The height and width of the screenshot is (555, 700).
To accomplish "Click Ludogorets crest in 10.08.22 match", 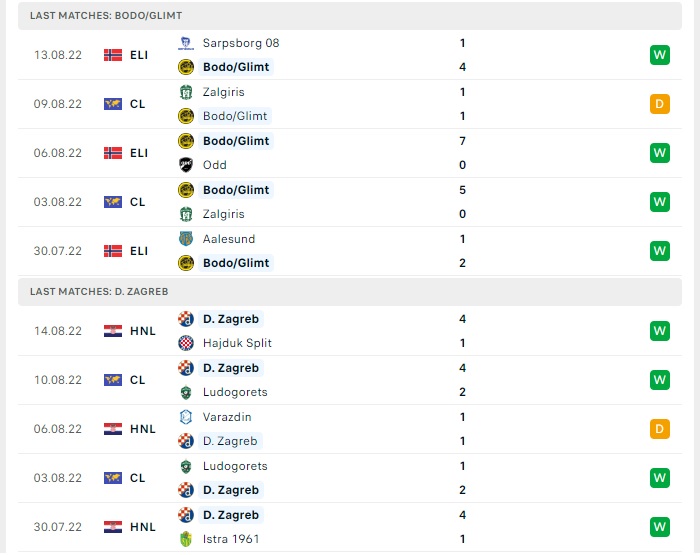I will tap(186, 392).
